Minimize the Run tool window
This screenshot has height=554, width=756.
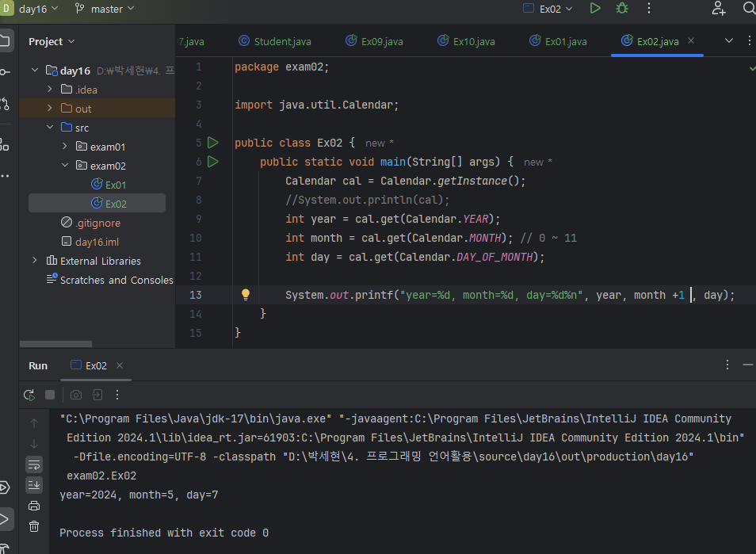click(x=748, y=365)
